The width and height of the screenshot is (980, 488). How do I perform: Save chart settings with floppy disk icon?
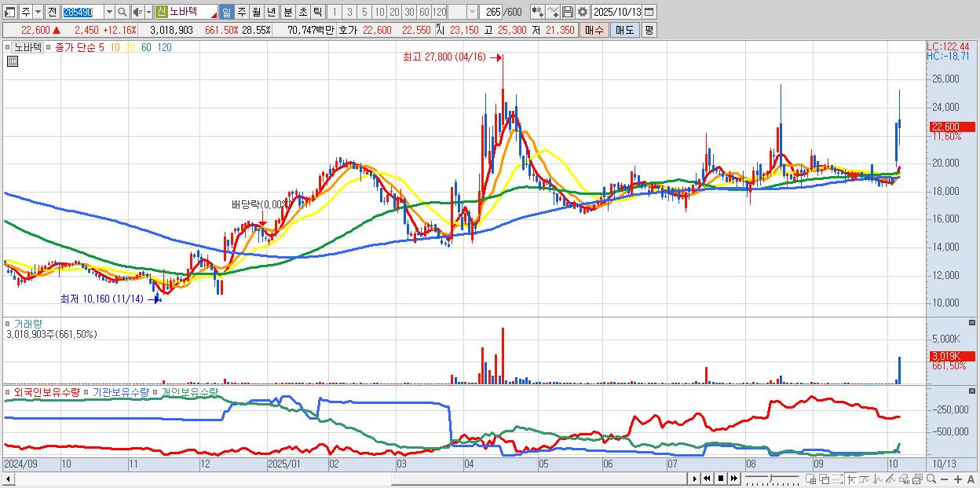[x=568, y=12]
